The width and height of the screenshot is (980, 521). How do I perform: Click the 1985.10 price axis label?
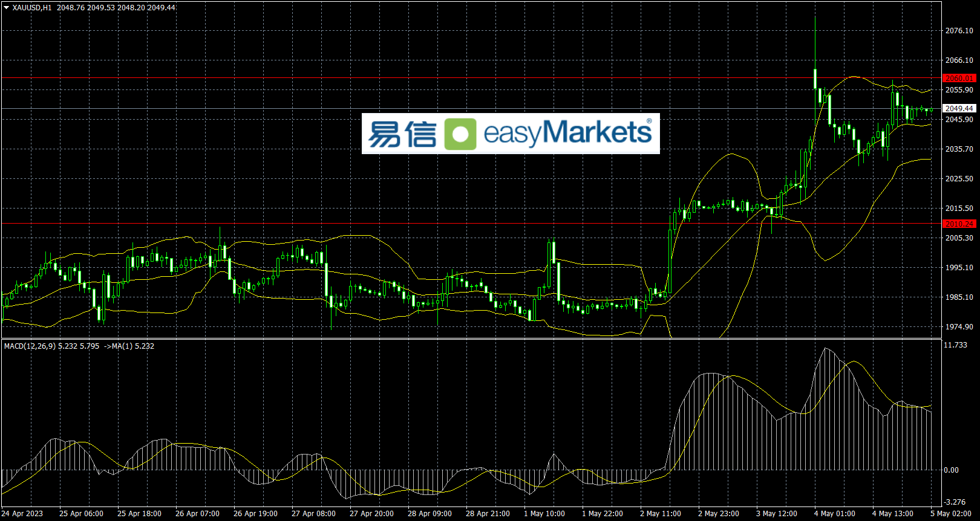click(x=959, y=297)
